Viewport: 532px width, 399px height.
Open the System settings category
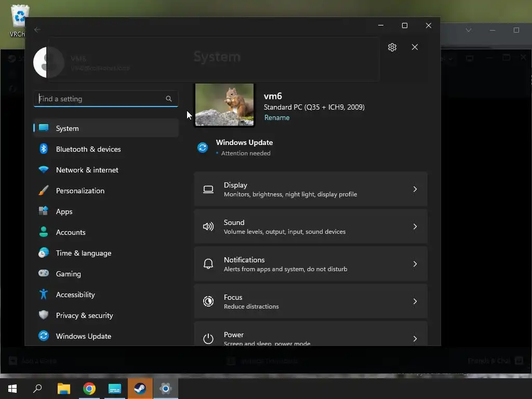coord(106,128)
